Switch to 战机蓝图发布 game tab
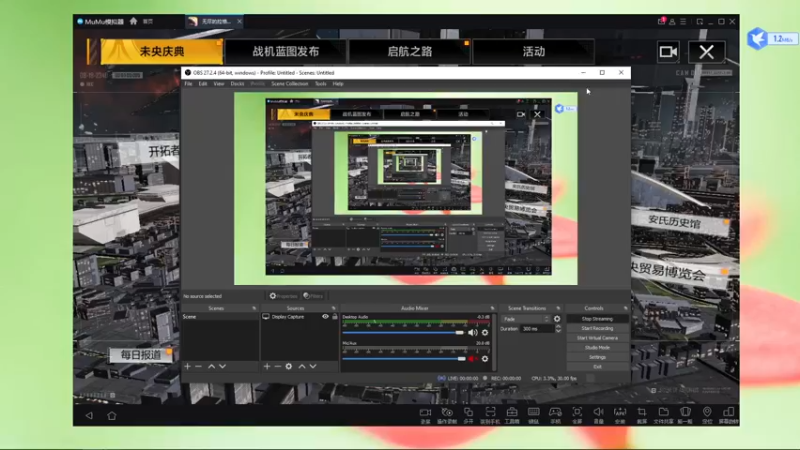Screen dimensions: 800x450 [286, 52]
